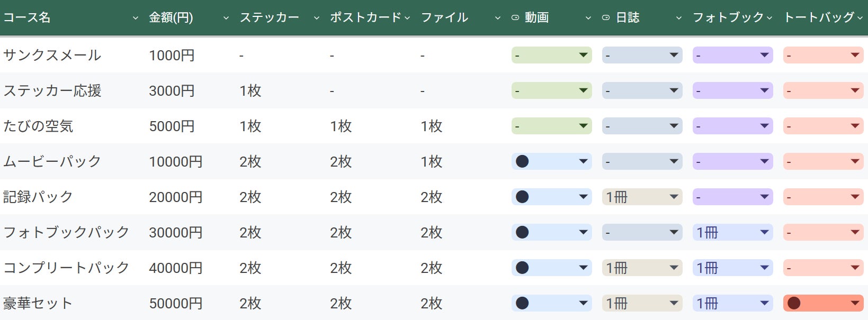Open the 金額(円) column filter arrow

click(x=226, y=18)
